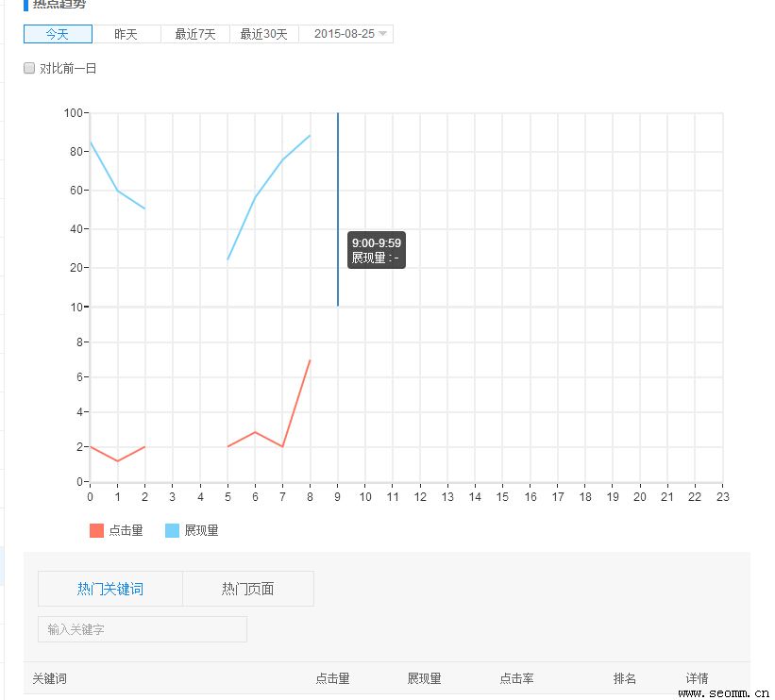Sort by the 排名 column header

[x=625, y=678]
